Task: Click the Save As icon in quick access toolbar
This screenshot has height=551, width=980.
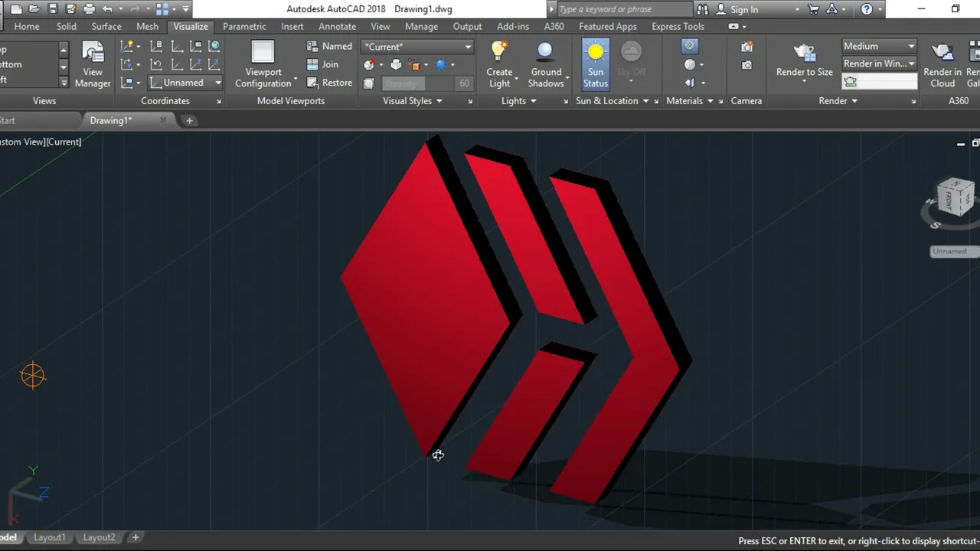Action: click(71, 9)
